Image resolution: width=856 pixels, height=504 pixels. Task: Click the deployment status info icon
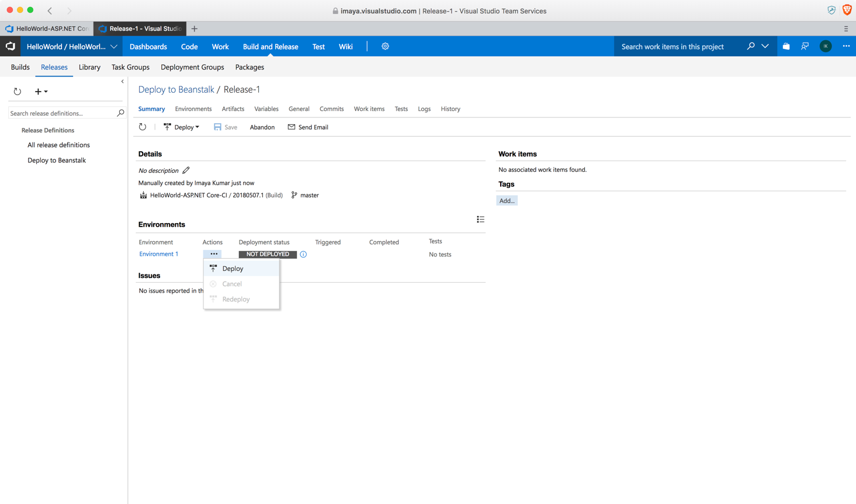pos(303,254)
